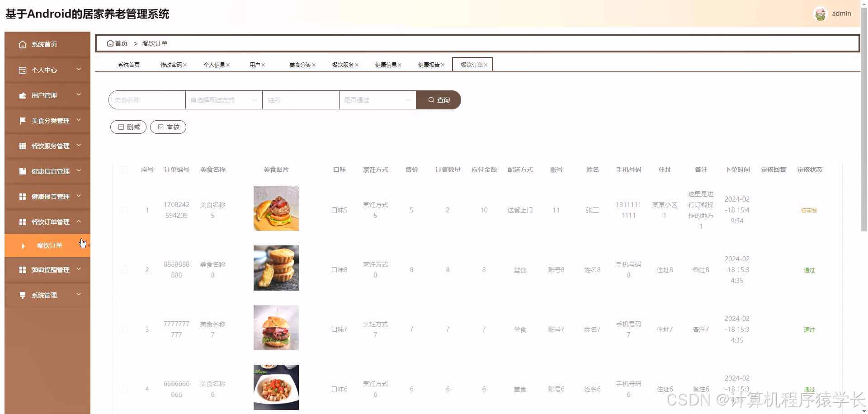Screen dimensions: 868x414
Task: Close the 修改密码 tab
Action: click(185, 65)
